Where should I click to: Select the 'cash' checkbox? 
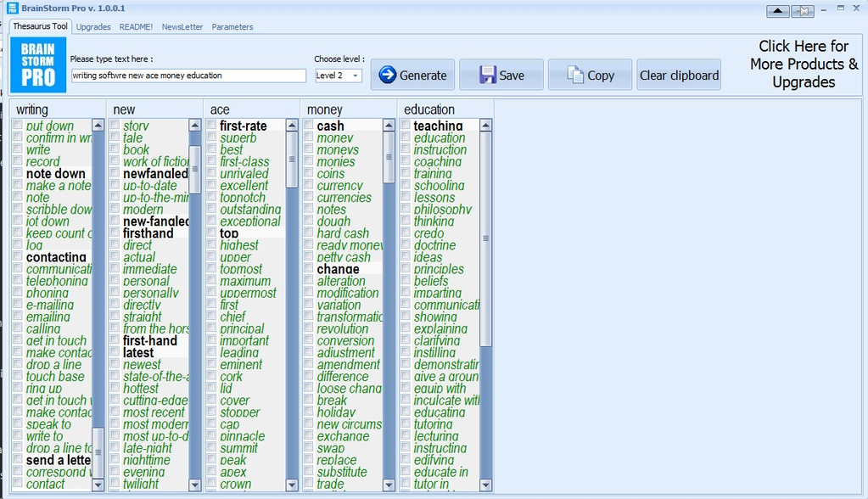pos(309,125)
